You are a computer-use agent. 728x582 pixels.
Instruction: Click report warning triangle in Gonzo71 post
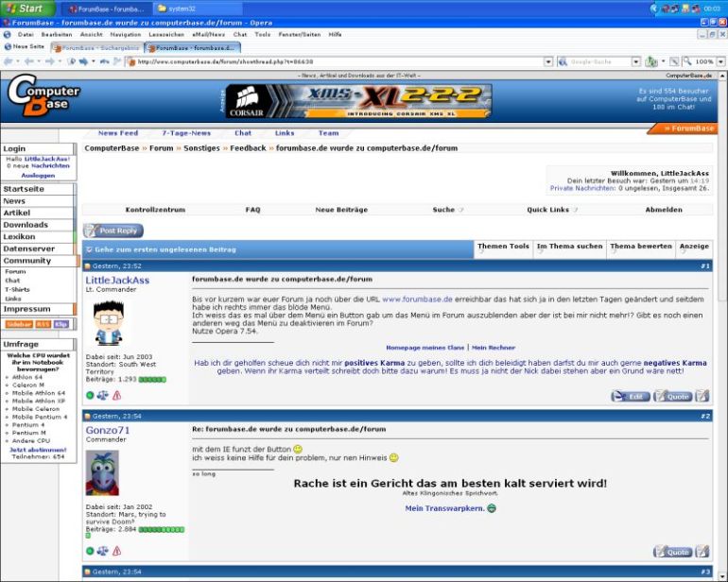click(x=116, y=551)
